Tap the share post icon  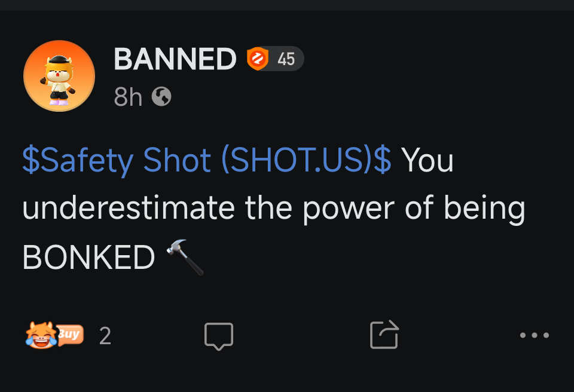pos(384,335)
